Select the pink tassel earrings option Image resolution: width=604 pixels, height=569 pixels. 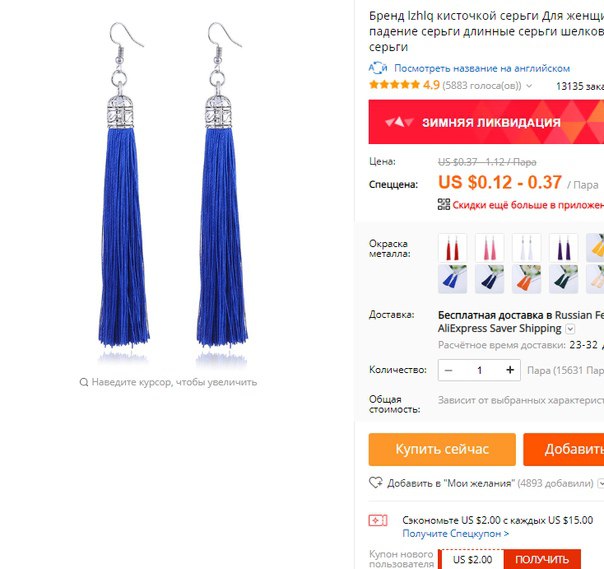click(x=489, y=248)
